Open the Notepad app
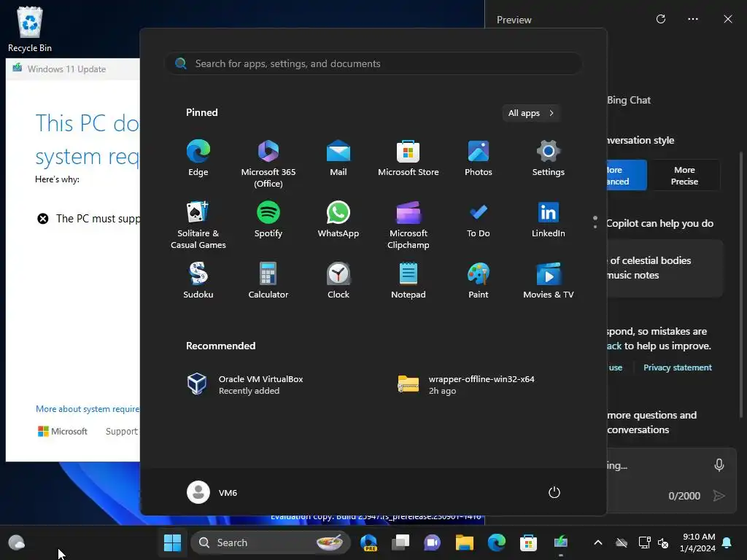The width and height of the screenshot is (747, 560). (409, 281)
